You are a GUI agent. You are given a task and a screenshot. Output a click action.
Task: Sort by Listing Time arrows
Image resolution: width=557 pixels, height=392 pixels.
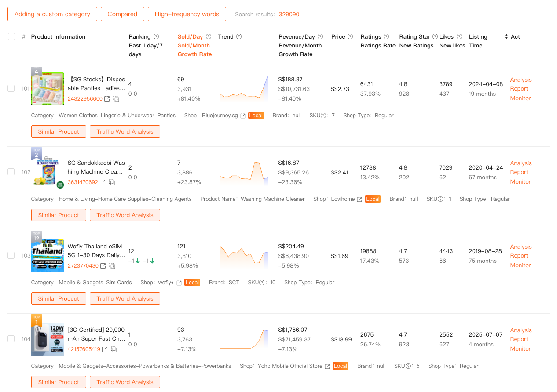[506, 36]
